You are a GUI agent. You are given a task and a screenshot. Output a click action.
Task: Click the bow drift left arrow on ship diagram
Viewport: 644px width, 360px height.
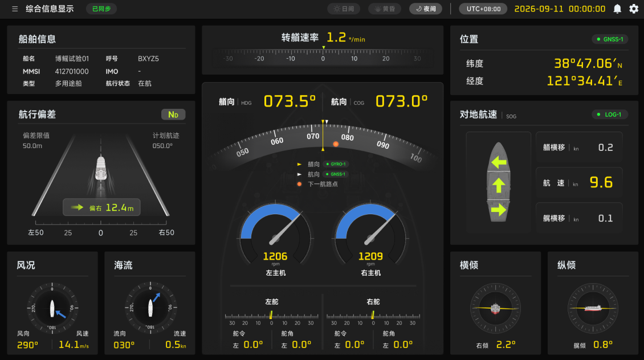[x=499, y=162]
